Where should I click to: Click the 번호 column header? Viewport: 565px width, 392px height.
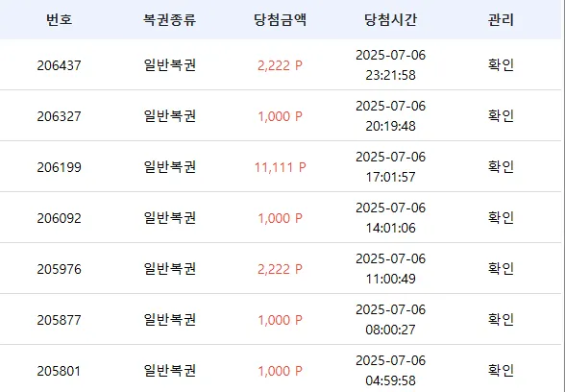click(x=60, y=19)
